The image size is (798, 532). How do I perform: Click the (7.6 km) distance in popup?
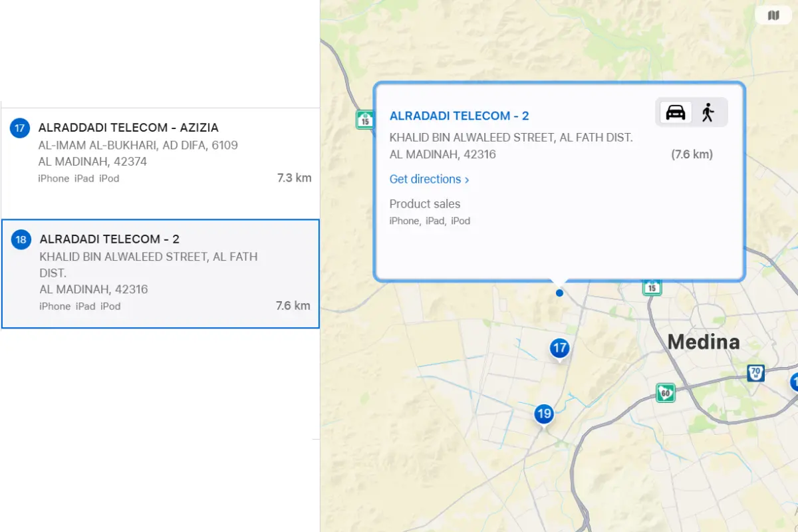692,154
